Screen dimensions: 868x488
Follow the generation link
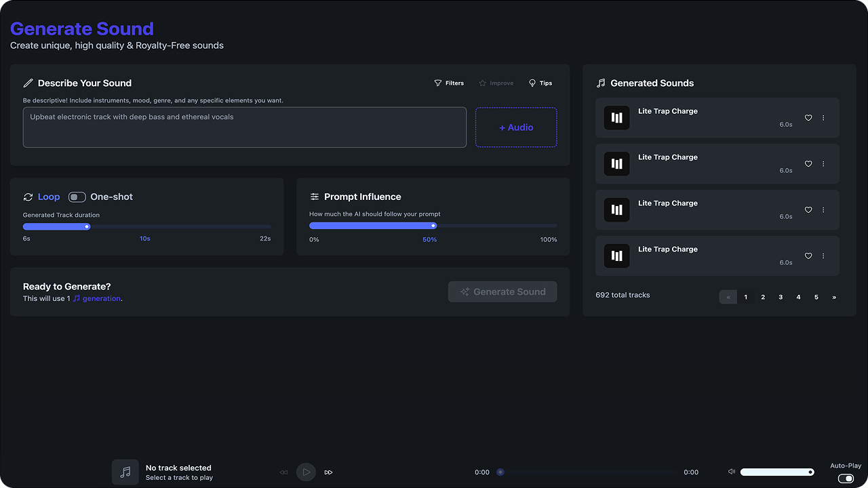point(101,299)
